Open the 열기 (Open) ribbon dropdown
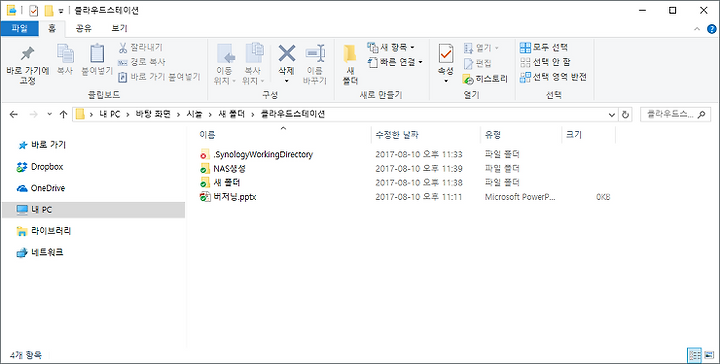This screenshot has width=720, height=364. pyautogui.click(x=481, y=47)
